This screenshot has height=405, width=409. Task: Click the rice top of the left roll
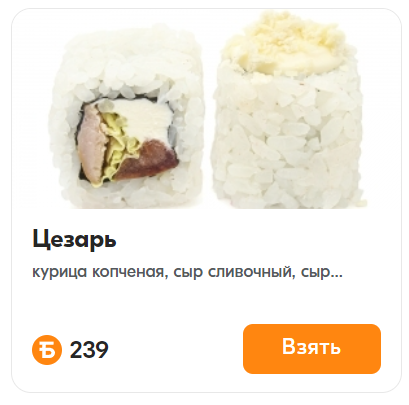[x=127, y=62]
